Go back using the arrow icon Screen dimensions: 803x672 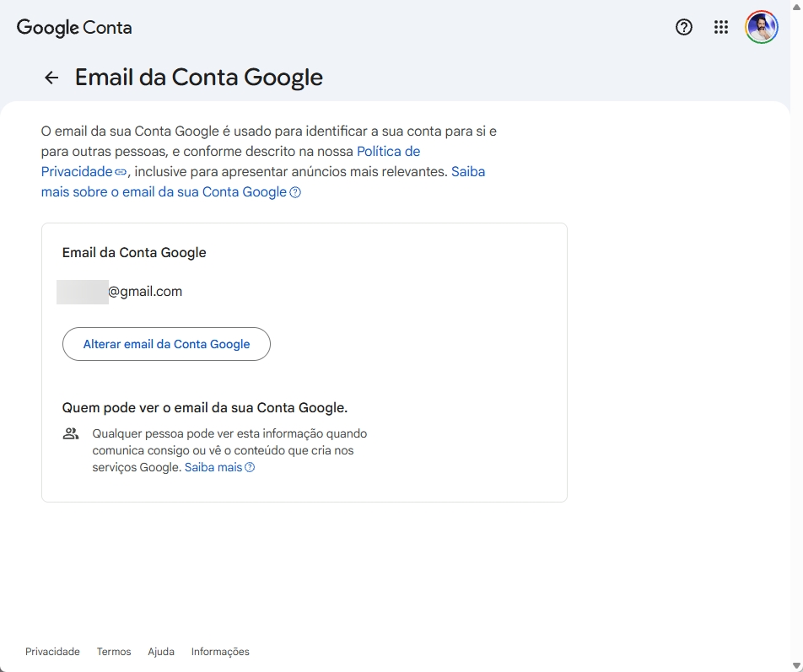click(51, 78)
